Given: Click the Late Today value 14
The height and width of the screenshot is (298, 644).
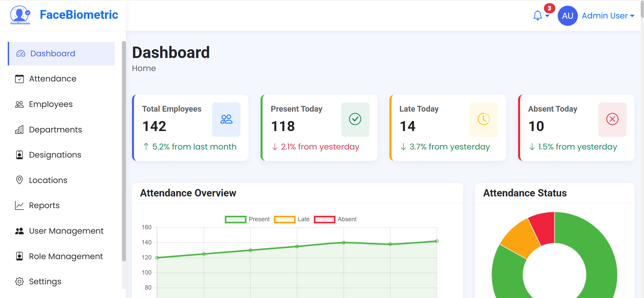Looking at the screenshot, I should tap(408, 126).
